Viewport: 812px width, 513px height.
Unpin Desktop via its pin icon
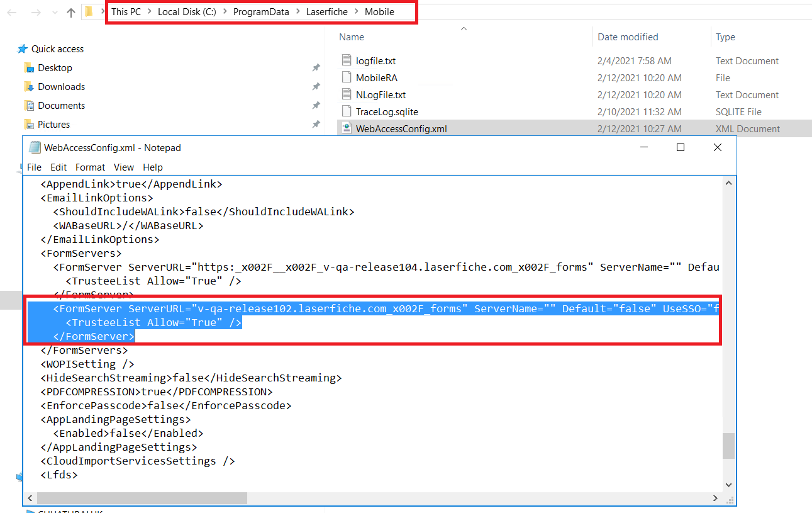point(316,68)
